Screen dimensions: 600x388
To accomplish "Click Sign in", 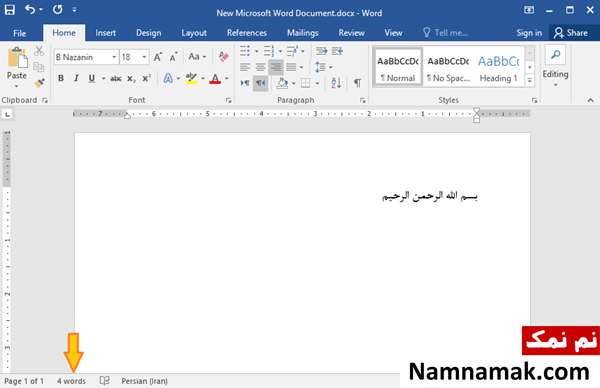I will pos(529,33).
